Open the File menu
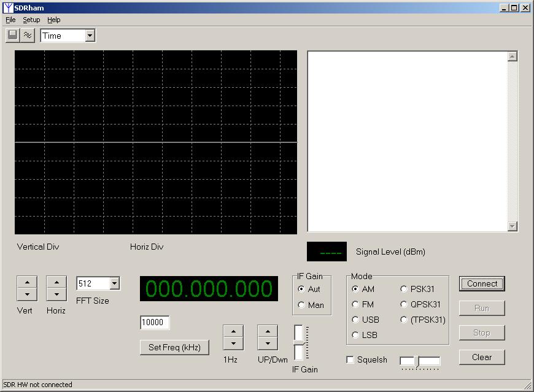This screenshot has width=534, height=392. (10, 20)
